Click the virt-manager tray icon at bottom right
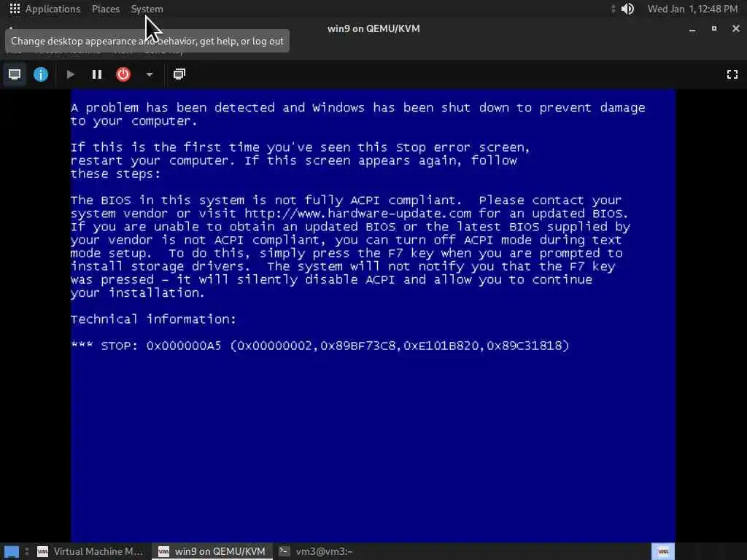This screenshot has height=560, width=747. point(662,551)
